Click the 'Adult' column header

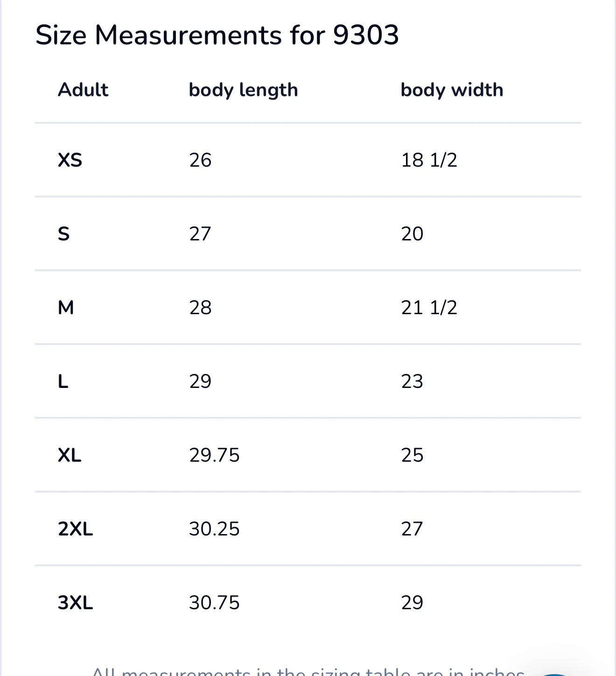point(83,90)
